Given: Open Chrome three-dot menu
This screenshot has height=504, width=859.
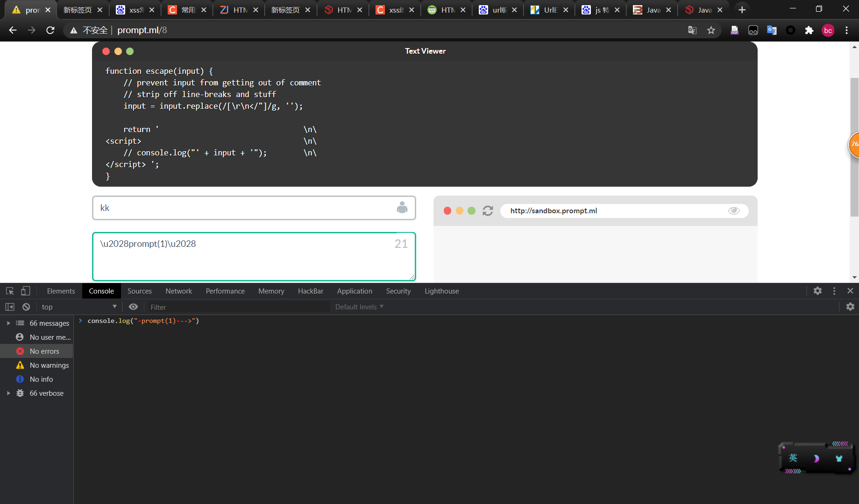Looking at the screenshot, I should [846, 30].
